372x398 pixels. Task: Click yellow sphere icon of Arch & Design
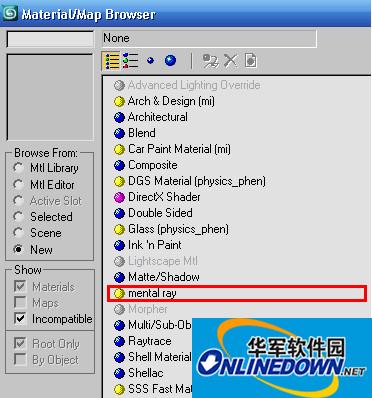[119, 101]
